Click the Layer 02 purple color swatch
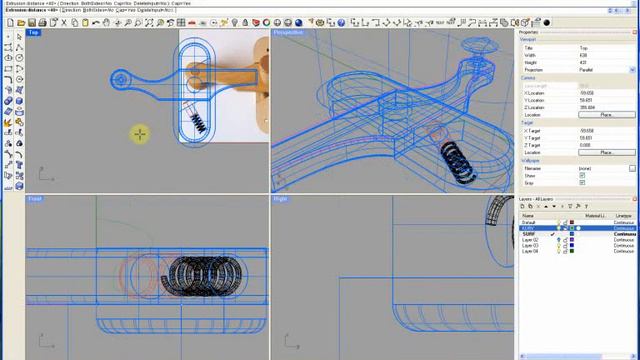640x360 pixels. pyautogui.click(x=572, y=240)
